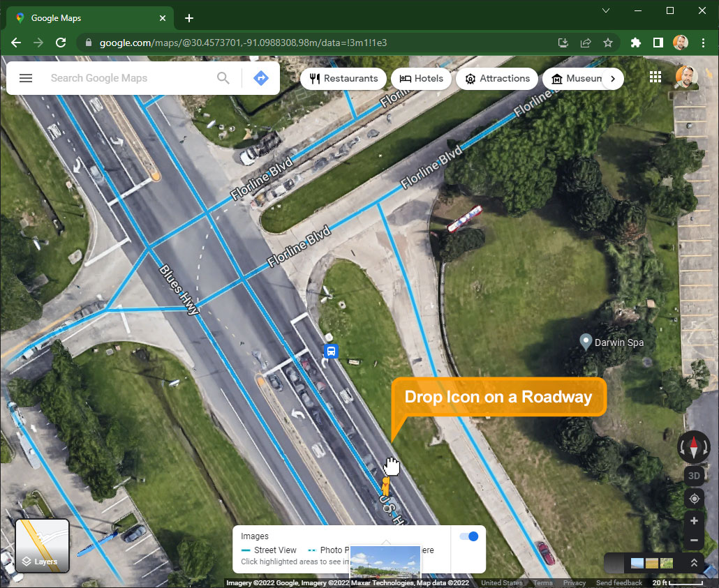This screenshot has height=588, width=719.
Task: Click the United States footer link
Action: (502, 582)
